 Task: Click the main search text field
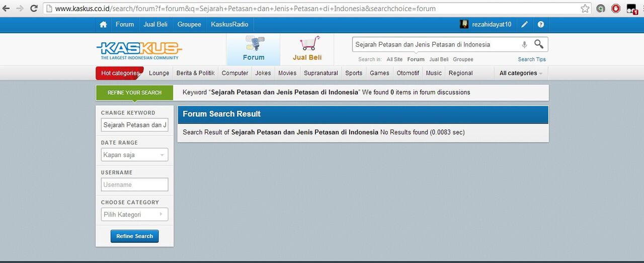tap(435, 44)
